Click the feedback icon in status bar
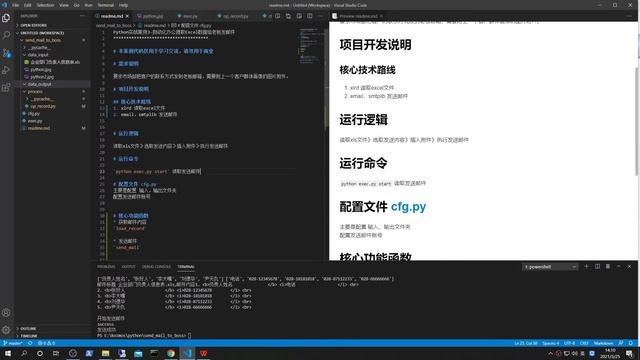Screen dimensions: 640x360 (x=621, y=343)
